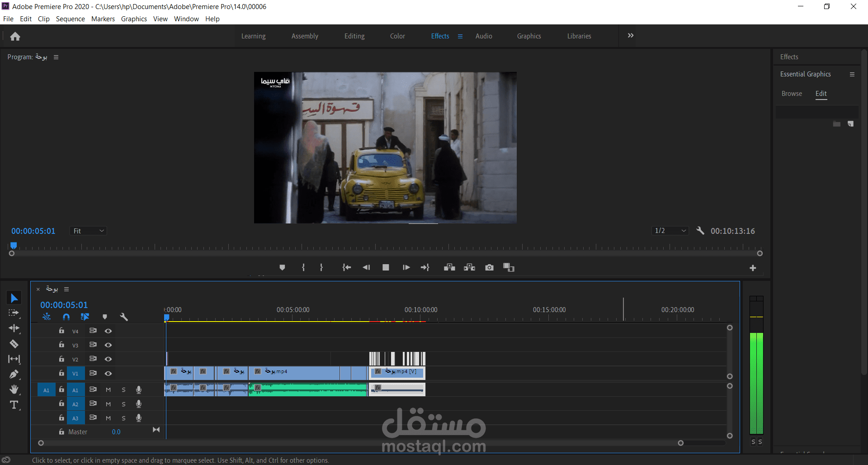The height and width of the screenshot is (465, 868).
Task: Select the Selection tool arrow
Action: [x=14, y=298]
